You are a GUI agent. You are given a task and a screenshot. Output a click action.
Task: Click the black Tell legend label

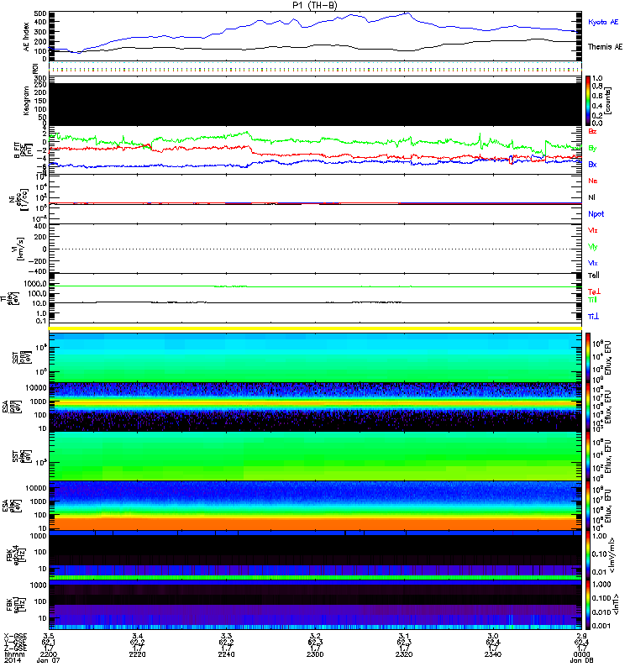point(594,276)
